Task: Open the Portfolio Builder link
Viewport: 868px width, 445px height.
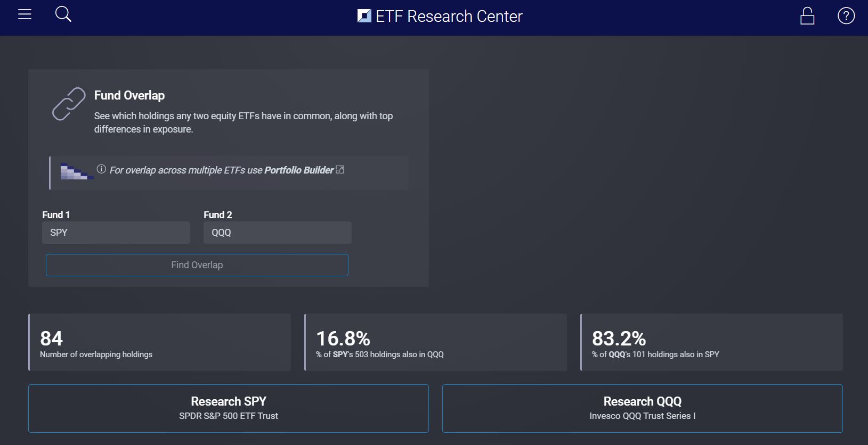Action: tap(299, 170)
